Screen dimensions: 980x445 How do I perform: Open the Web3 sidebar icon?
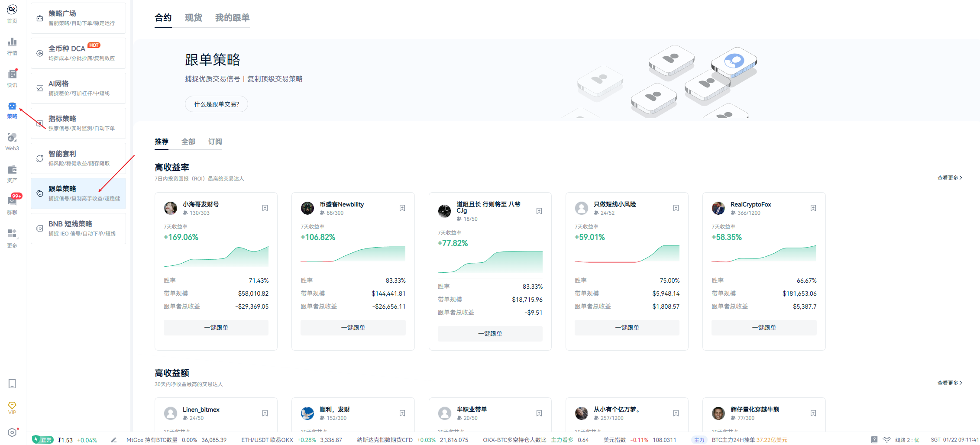click(x=12, y=138)
